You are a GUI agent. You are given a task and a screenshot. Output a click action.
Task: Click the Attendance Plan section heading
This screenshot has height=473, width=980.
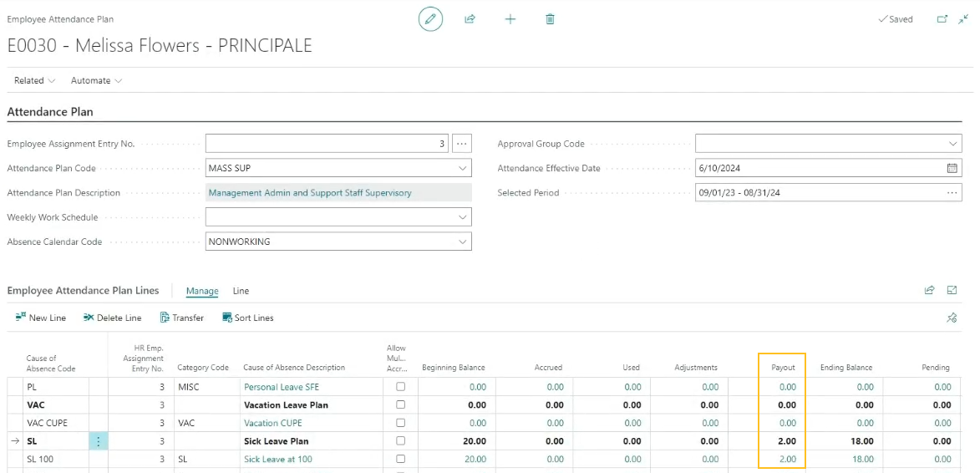coord(50,113)
